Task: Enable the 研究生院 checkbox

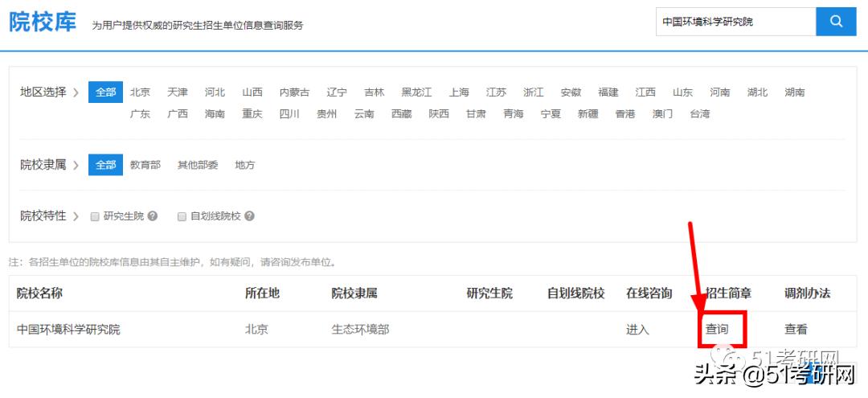Action: [x=95, y=216]
